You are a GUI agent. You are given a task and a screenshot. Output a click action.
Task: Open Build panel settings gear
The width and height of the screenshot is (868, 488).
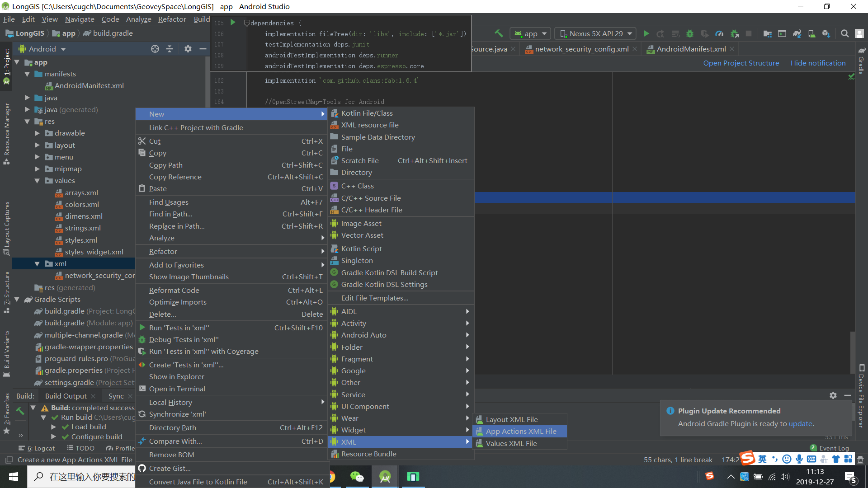pyautogui.click(x=833, y=395)
